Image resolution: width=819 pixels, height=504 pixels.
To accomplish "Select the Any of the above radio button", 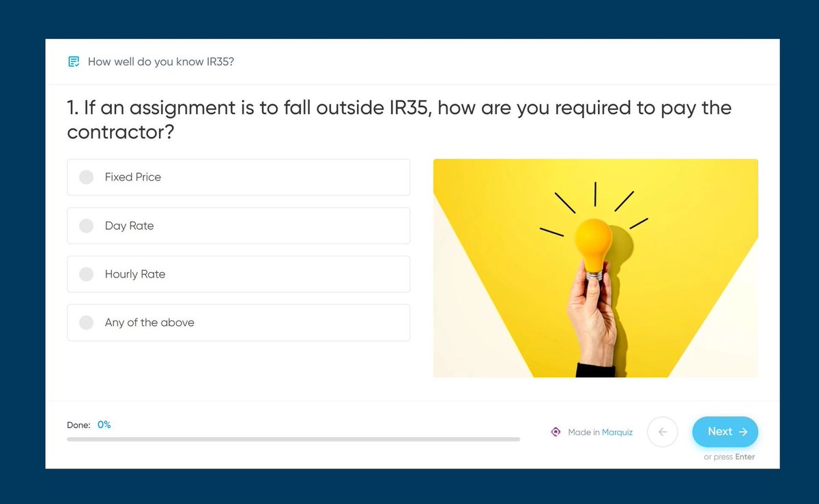I will pos(86,322).
